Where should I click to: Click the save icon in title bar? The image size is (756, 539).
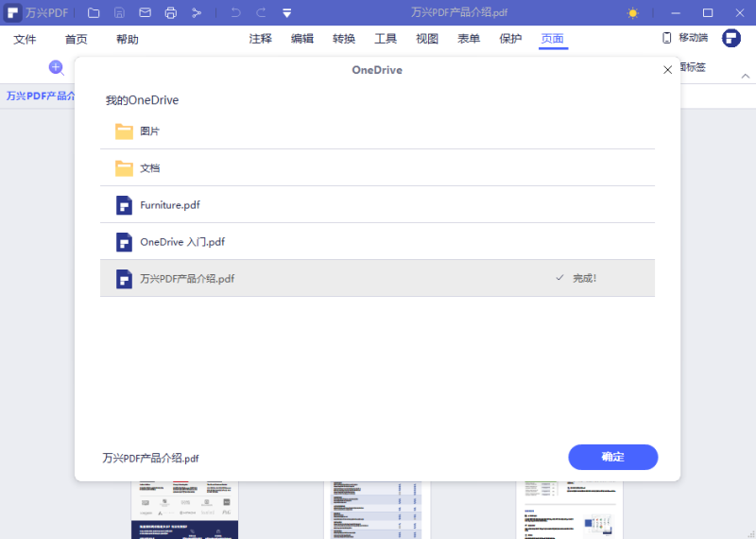click(x=119, y=13)
